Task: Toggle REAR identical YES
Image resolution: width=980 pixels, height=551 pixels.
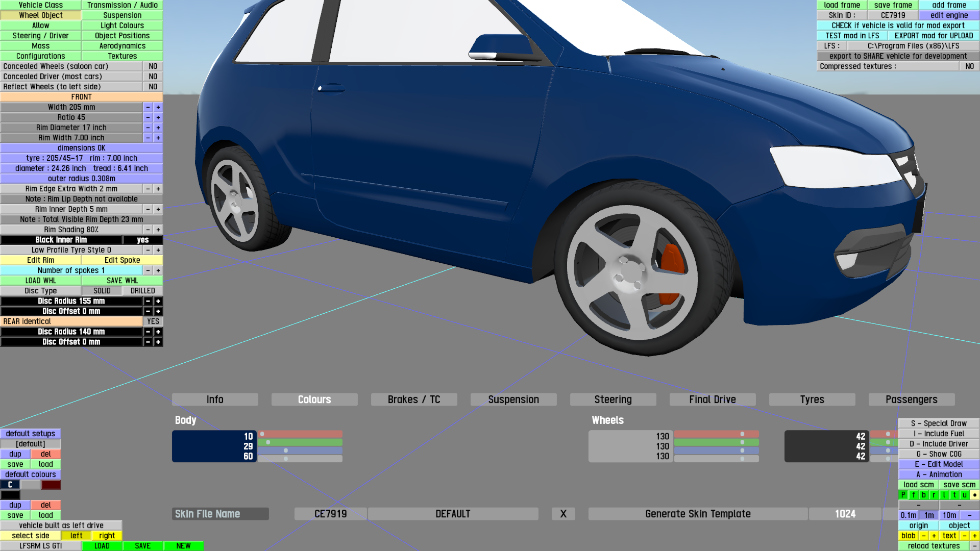Action: [153, 321]
